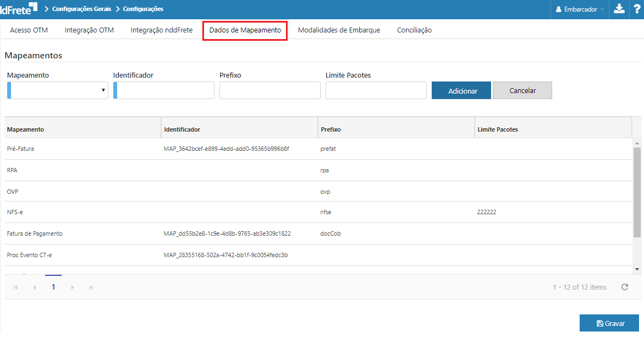Click the grid's vertical scrollbar
This screenshot has width=644, height=337.
(637, 193)
